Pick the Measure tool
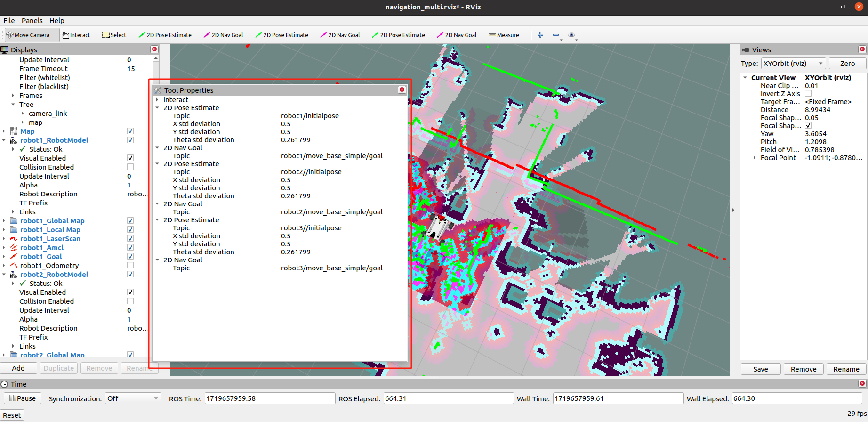868x422 pixels. tap(504, 35)
